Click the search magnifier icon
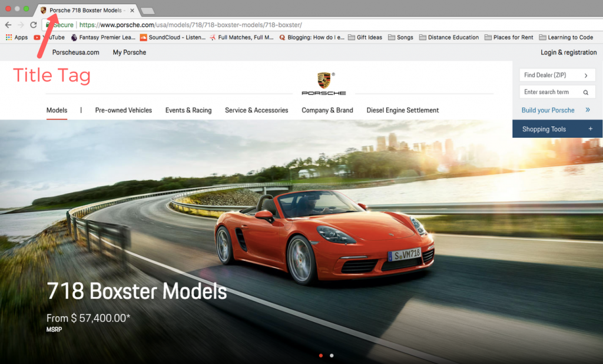The width and height of the screenshot is (603, 364). (586, 92)
